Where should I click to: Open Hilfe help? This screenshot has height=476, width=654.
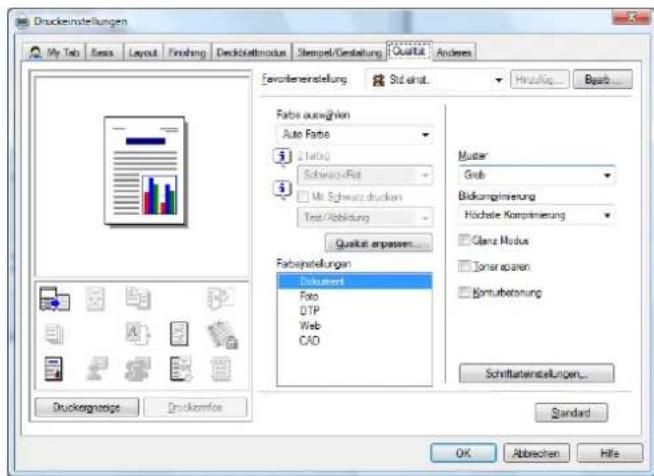610,453
